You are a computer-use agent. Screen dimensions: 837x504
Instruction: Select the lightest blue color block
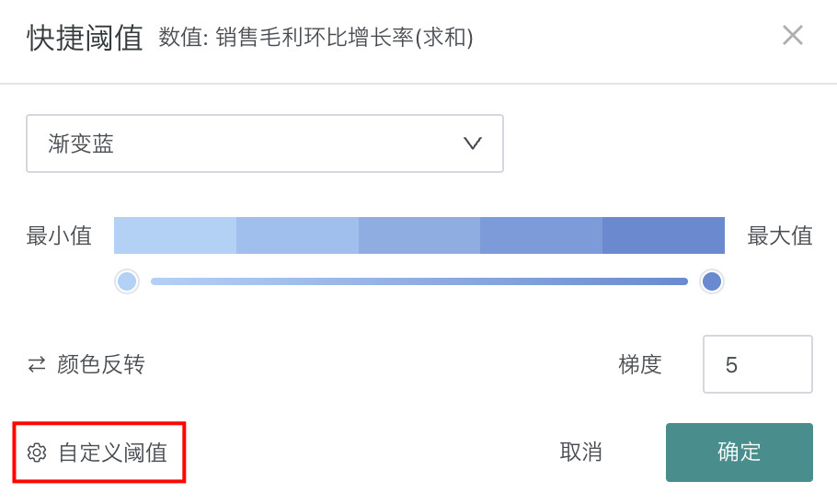[175, 235]
